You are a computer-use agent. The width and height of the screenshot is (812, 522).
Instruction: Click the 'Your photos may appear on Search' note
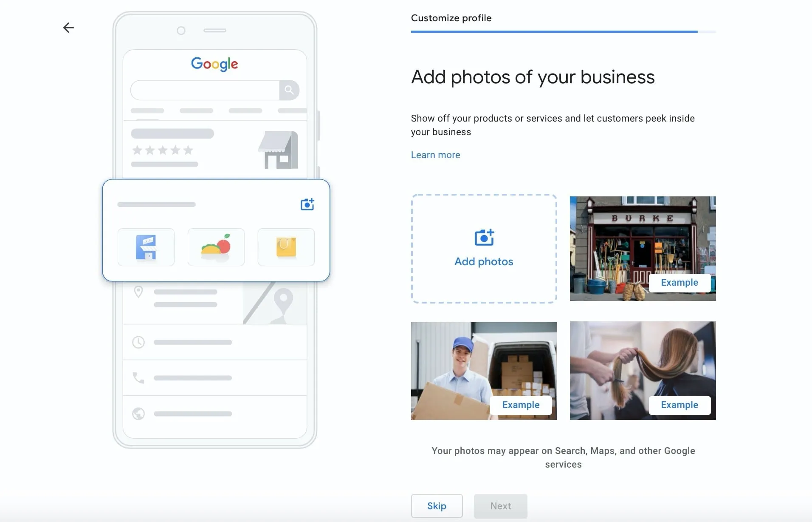click(x=563, y=457)
